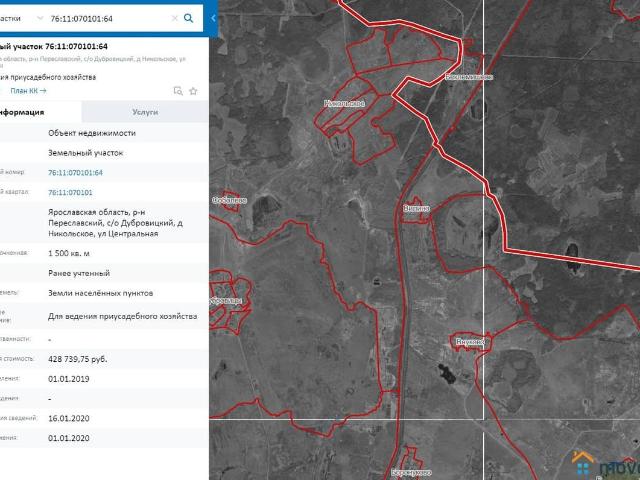
Task: Select cadastral value '428 739,75 руб.'
Action: (x=78, y=359)
